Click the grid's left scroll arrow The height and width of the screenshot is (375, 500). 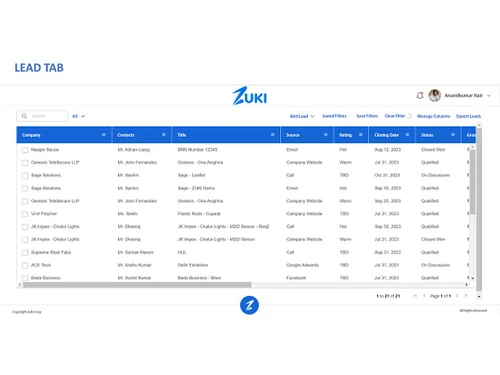(20, 285)
